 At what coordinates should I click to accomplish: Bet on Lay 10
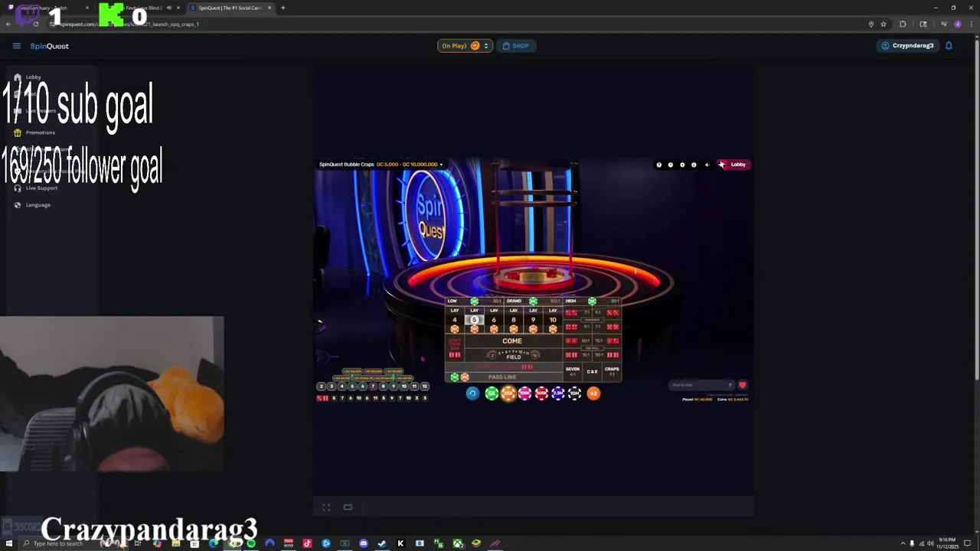(553, 320)
